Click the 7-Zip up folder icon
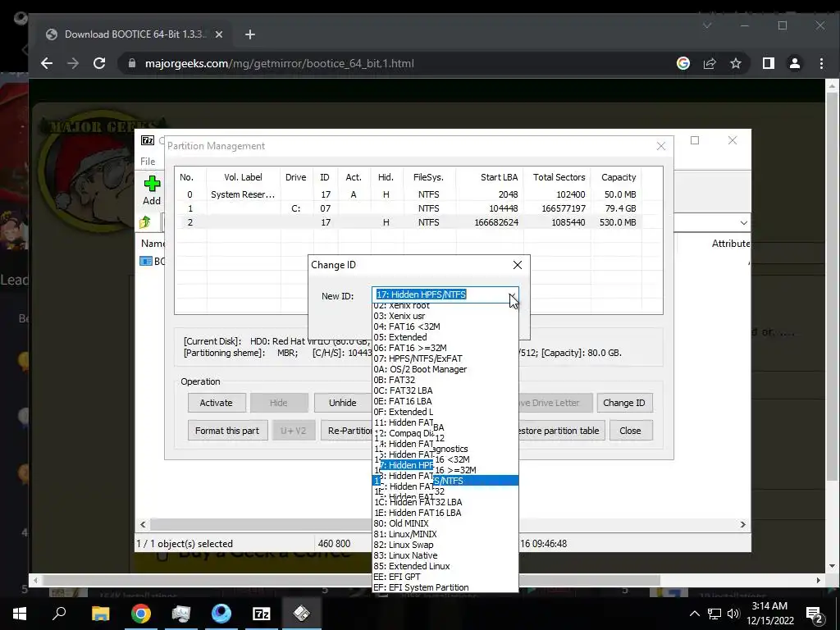The height and width of the screenshot is (630, 840). coord(145,222)
